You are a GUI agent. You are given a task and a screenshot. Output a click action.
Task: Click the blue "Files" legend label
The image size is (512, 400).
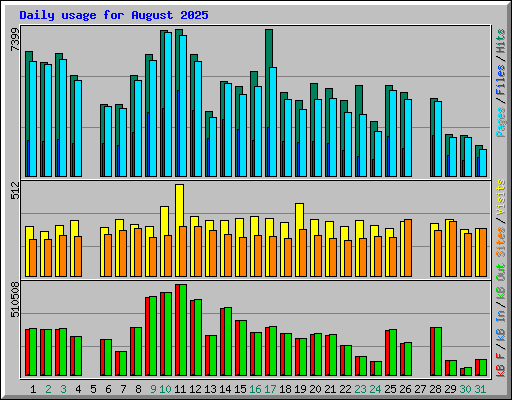tap(500, 80)
